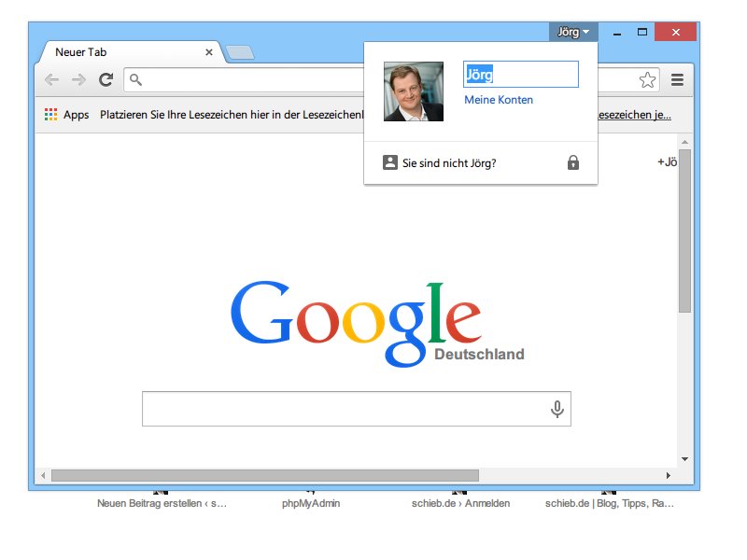Open Meine Konten link
Viewport: 747px width, 560px height.
pyautogui.click(x=499, y=100)
